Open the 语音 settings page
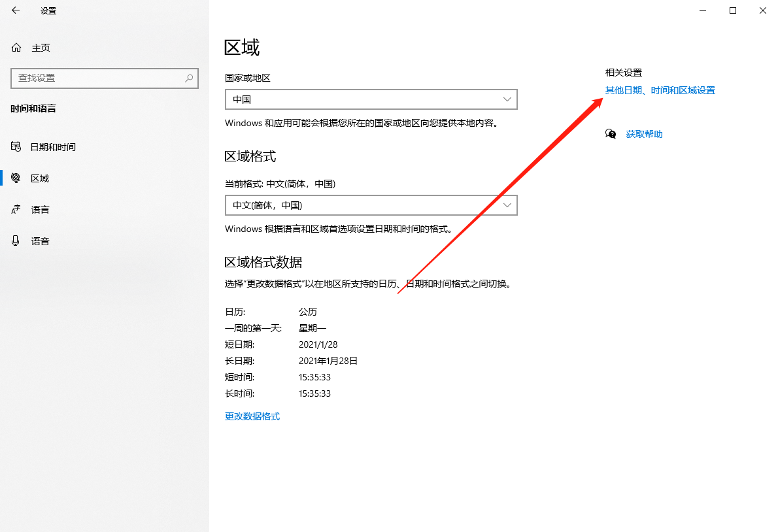 coord(40,241)
